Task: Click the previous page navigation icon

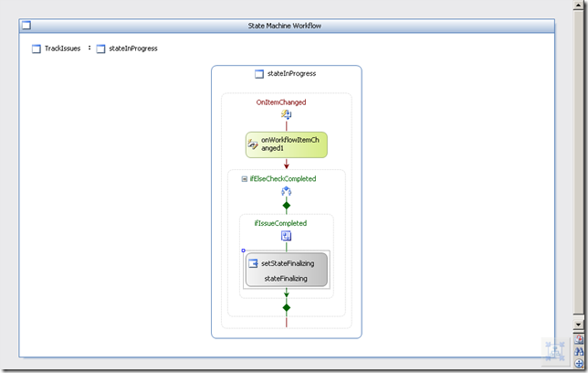Action: [x=579, y=339]
